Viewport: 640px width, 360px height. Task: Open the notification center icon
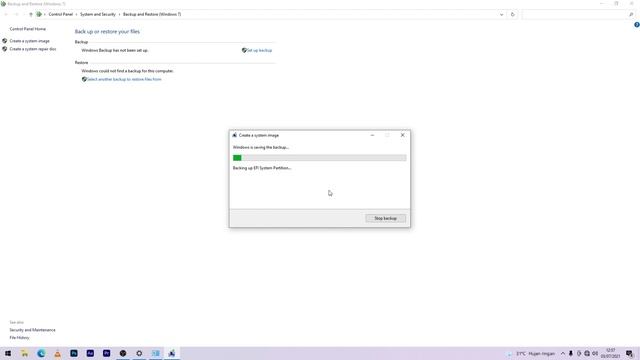coord(629,353)
